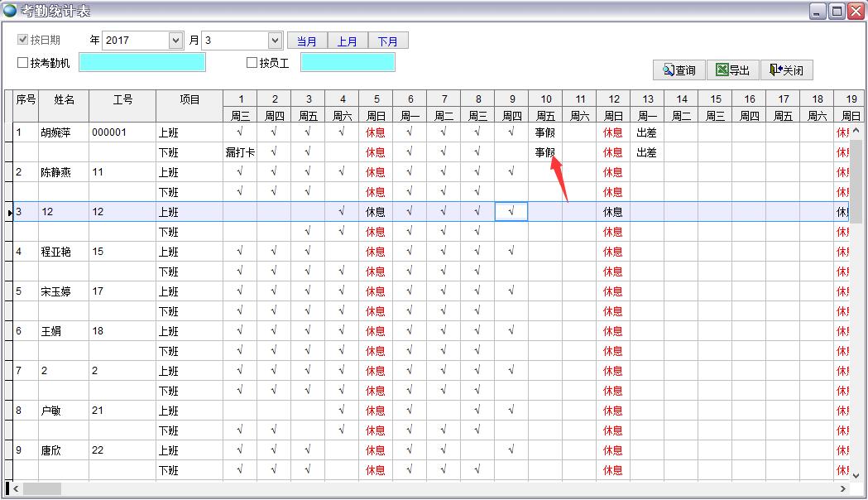Enable the 按员工 checkbox

pos(251,63)
